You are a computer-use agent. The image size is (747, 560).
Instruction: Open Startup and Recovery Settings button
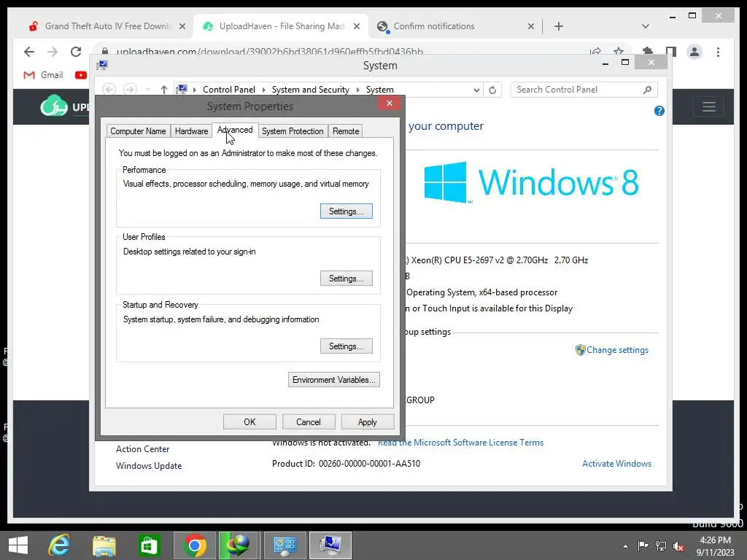(347, 346)
